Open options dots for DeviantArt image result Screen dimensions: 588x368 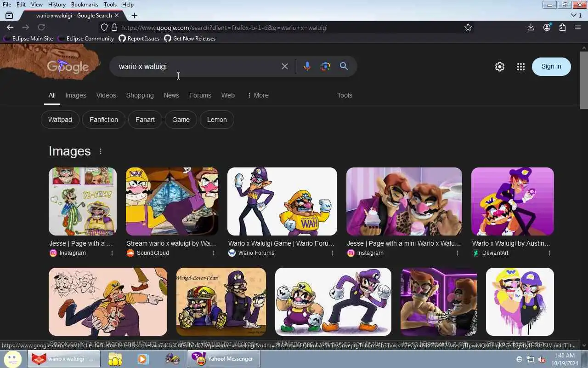549,253
